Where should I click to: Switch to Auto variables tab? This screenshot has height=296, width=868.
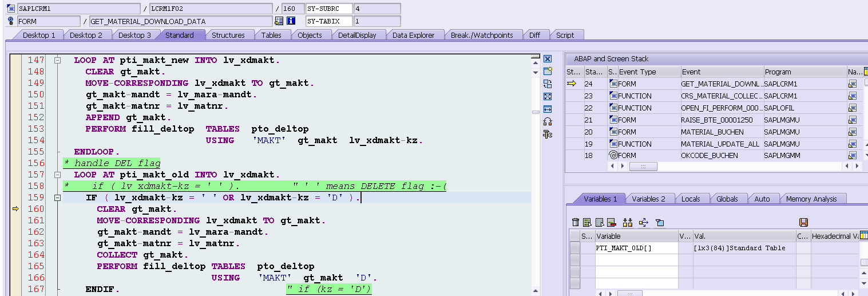click(x=762, y=199)
